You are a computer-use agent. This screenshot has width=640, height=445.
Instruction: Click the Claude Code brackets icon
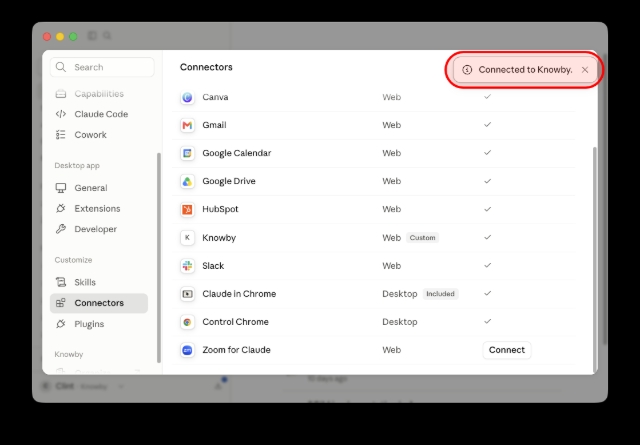61,114
